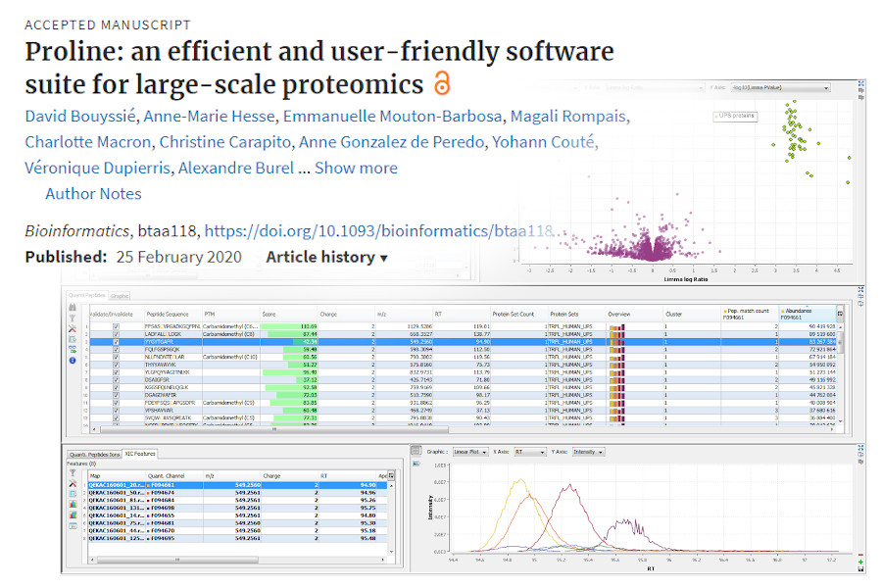Click the filter funnel icon in XIC Features panel

coord(73,473)
